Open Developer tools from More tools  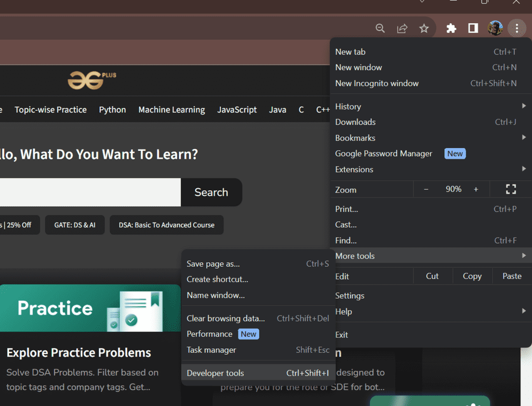[x=215, y=373]
